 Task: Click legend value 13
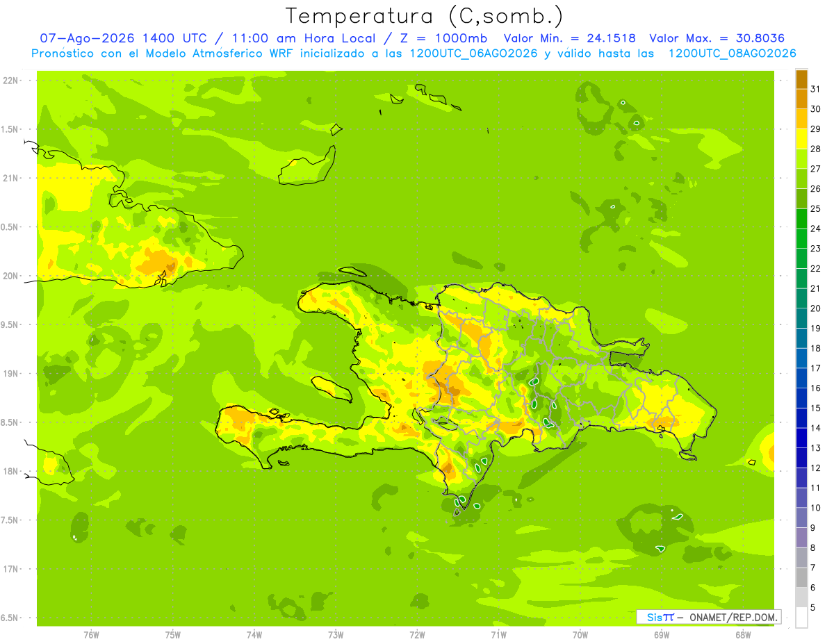point(816,448)
